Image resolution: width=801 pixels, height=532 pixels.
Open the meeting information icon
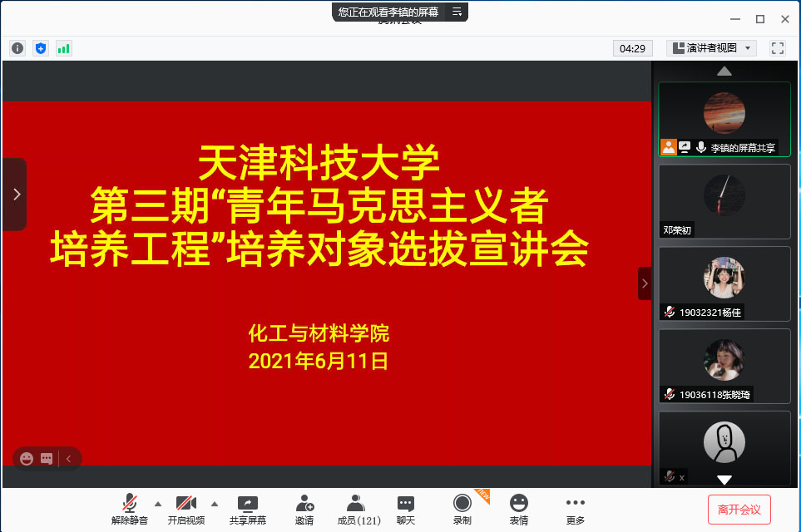(x=17, y=48)
